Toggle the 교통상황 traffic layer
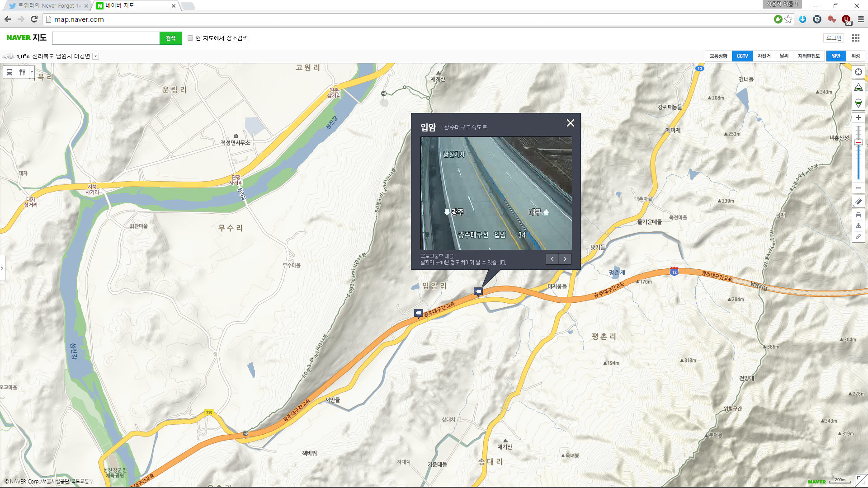 tap(718, 56)
